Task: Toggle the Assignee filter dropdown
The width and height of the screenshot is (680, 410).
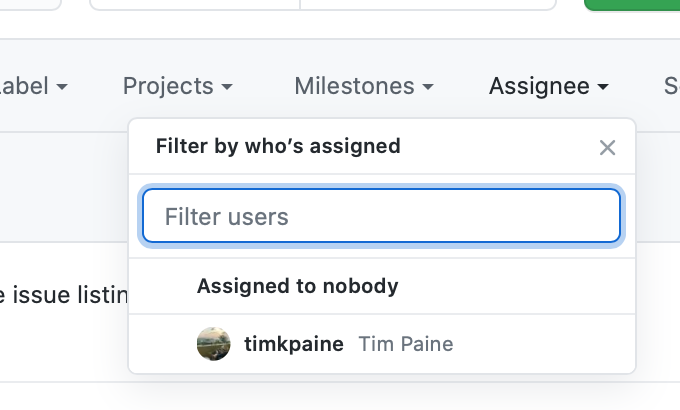Action: tap(549, 86)
